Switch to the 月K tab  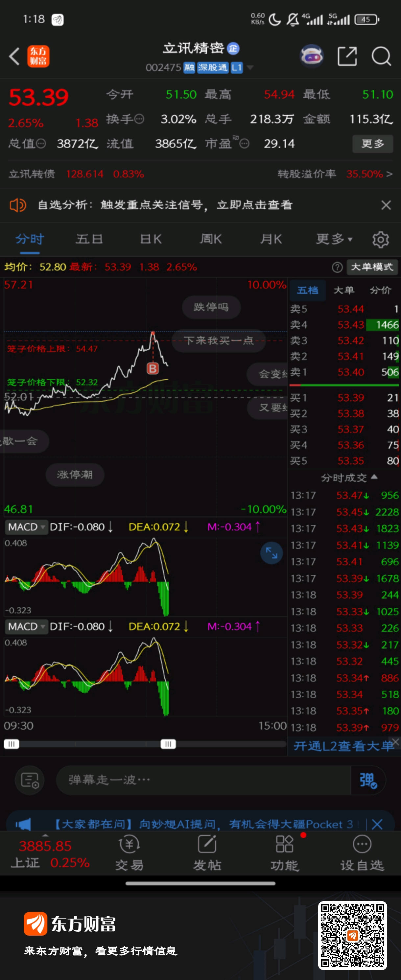coord(271,239)
